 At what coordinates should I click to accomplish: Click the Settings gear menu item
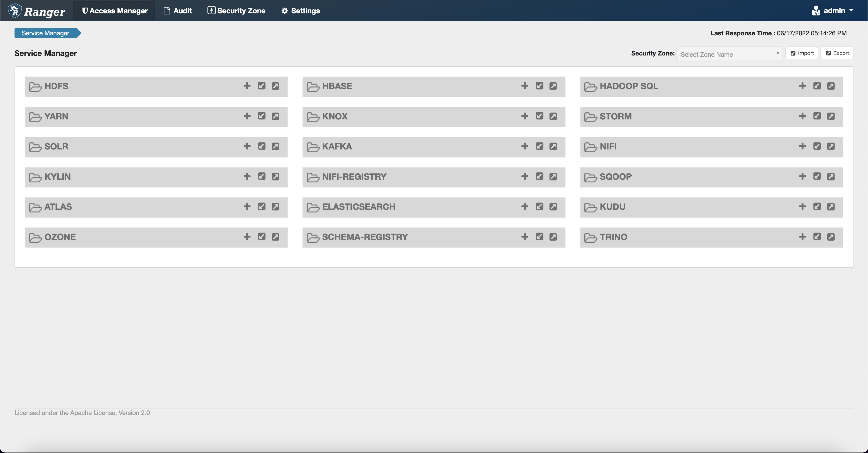300,10
